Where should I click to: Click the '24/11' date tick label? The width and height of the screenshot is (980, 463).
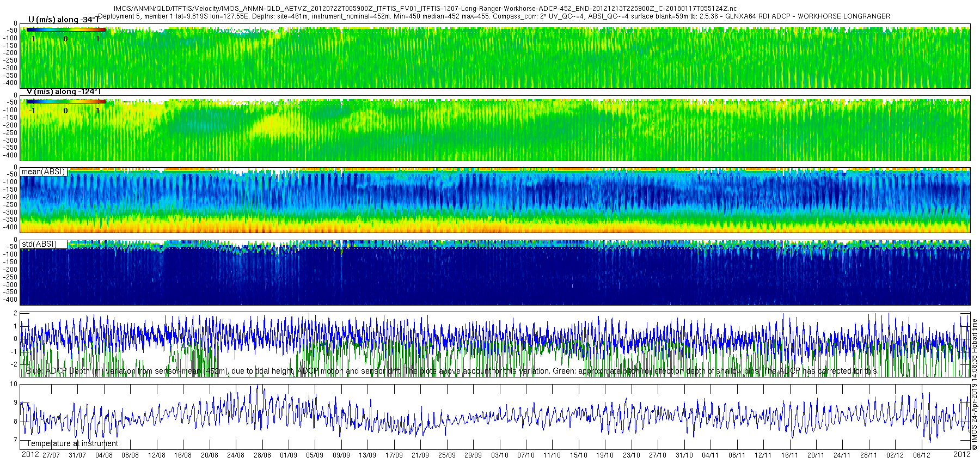coord(842,455)
